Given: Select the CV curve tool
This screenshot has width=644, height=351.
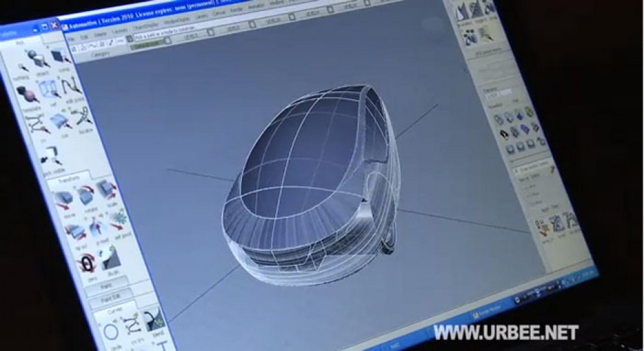Looking at the screenshot, I should pos(132,324).
